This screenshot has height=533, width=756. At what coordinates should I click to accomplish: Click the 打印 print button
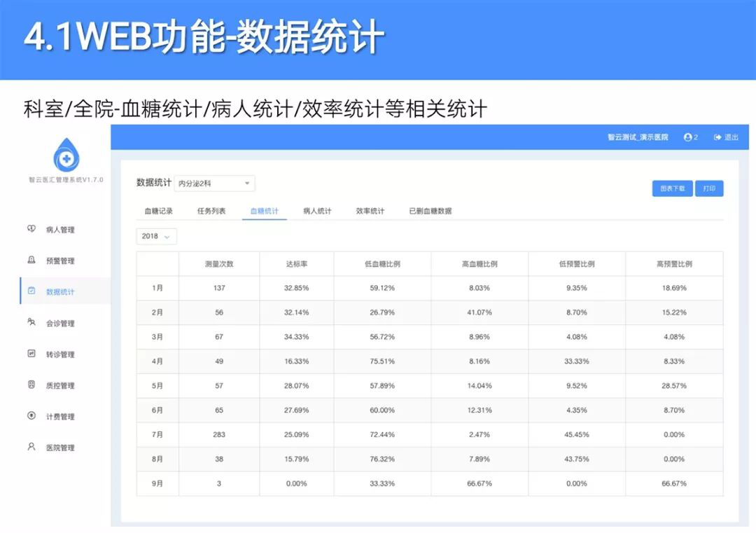[709, 188]
